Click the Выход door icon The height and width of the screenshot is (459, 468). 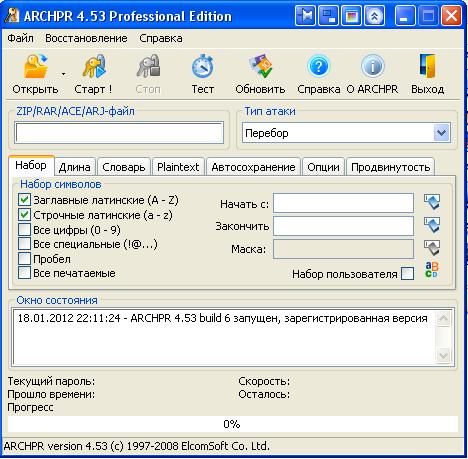pos(427,66)
